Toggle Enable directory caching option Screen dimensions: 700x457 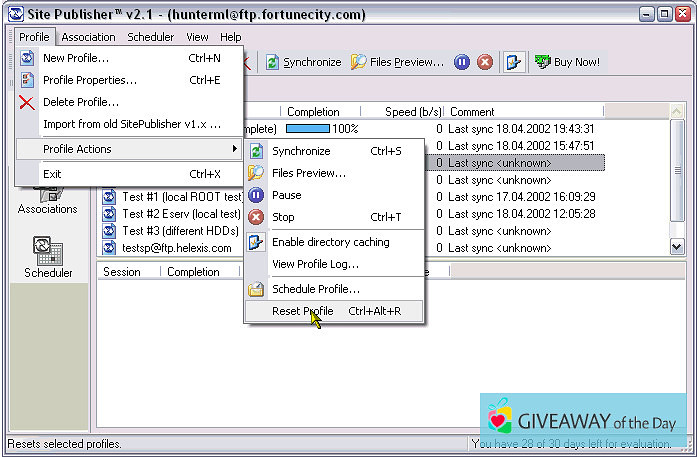point(330,242)
